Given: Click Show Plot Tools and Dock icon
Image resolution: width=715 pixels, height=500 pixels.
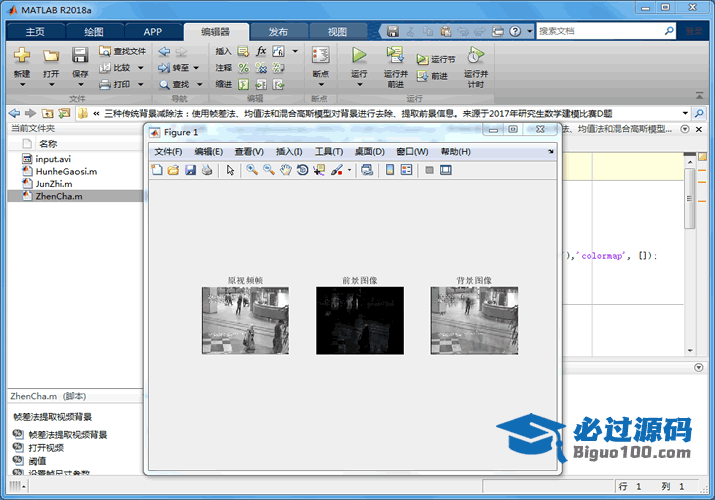Looking at the screenshot, I should point(446,170).
